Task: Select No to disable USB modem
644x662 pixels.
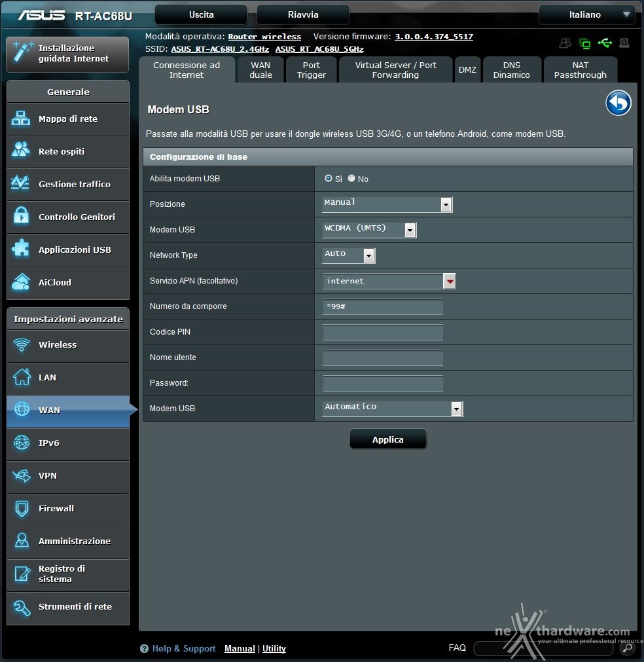Action: [351, 178]
